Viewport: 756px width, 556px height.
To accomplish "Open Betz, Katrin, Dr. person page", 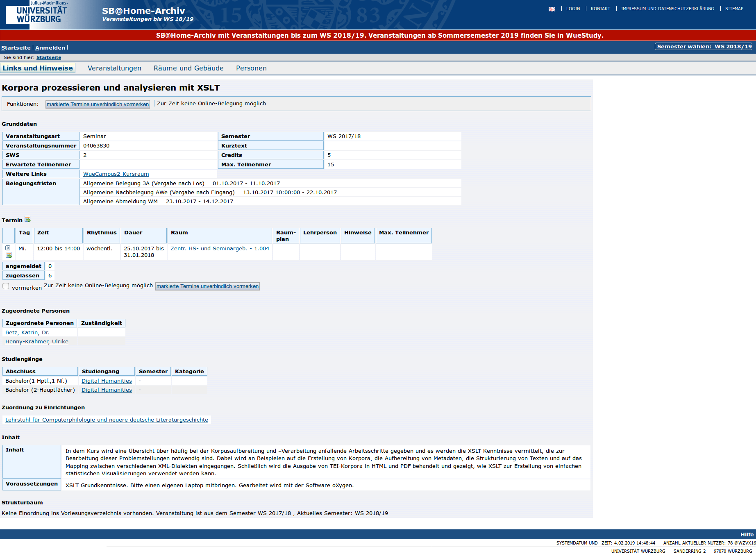I will pyautogui.click(x=27, y=333).
